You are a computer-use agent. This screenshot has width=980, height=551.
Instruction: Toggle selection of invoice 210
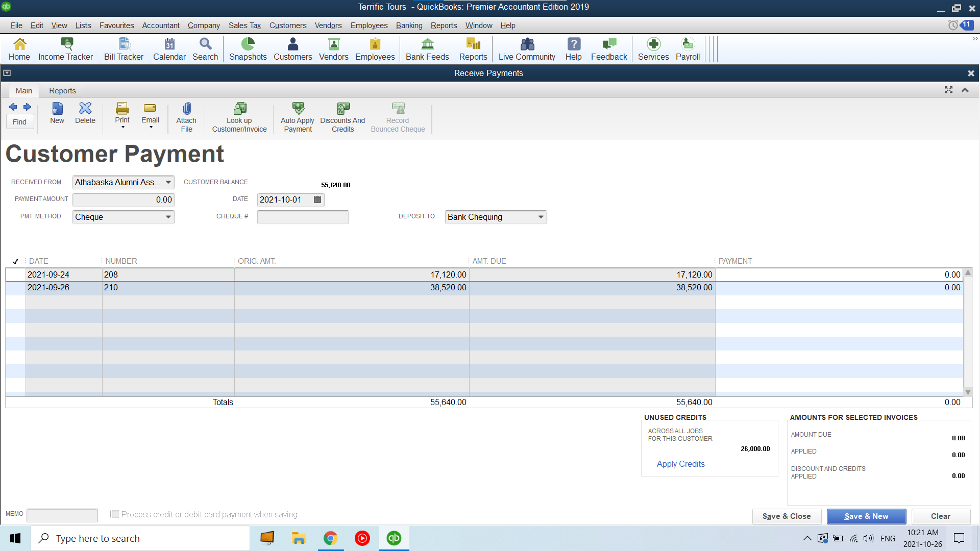tap(15, 287)
